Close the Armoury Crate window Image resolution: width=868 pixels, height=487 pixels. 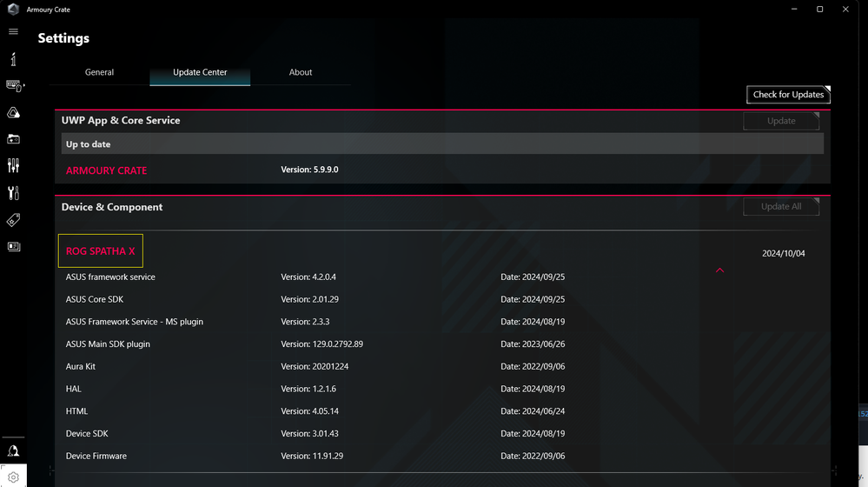pos(845,9)
